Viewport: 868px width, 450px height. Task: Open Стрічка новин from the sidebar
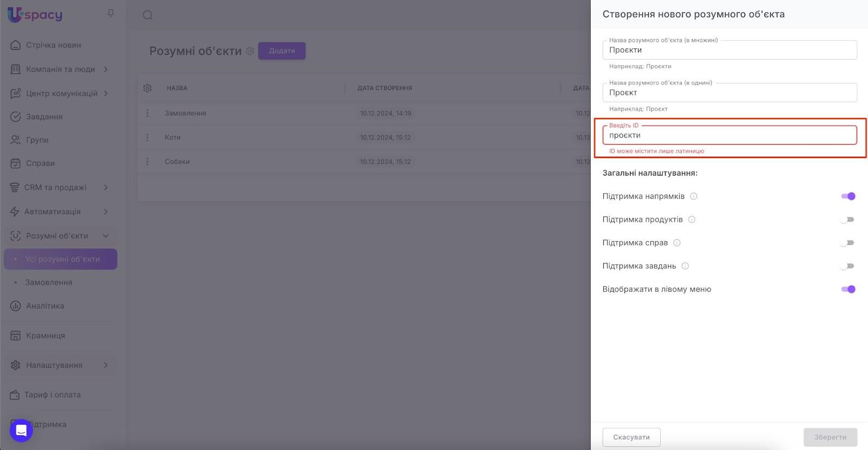click(53, 45)
